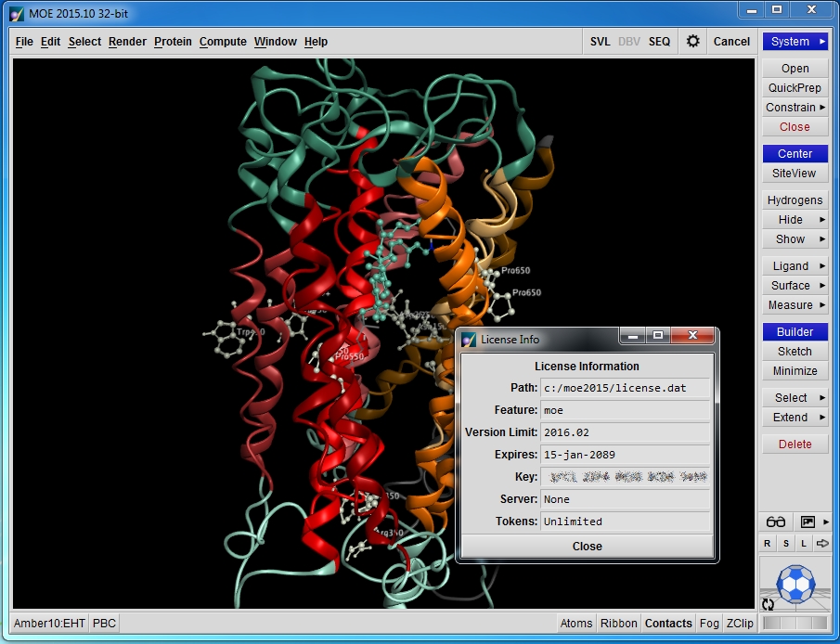Click the red Close button in the right panel
Viewport: 840px width, 644px height.
[x=795, y=127]
